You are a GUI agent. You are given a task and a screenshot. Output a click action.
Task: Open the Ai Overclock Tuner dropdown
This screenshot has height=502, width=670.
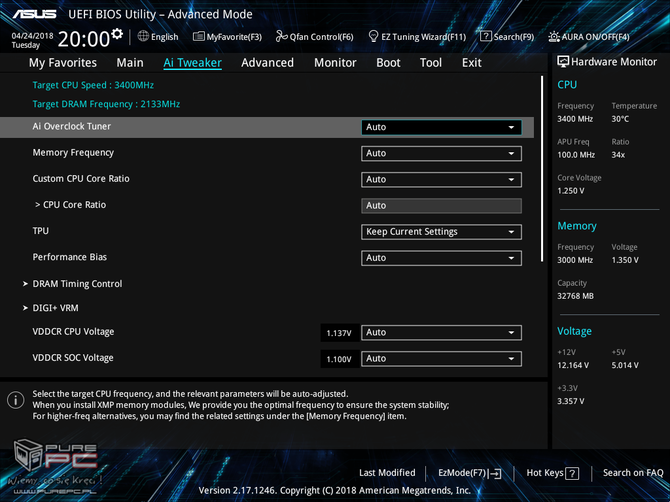[x=441, y=127]
